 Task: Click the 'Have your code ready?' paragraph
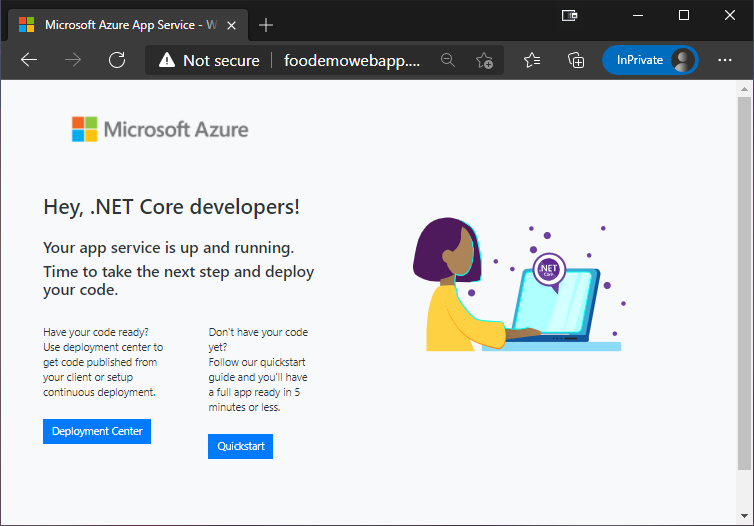(x=103, y=362)
